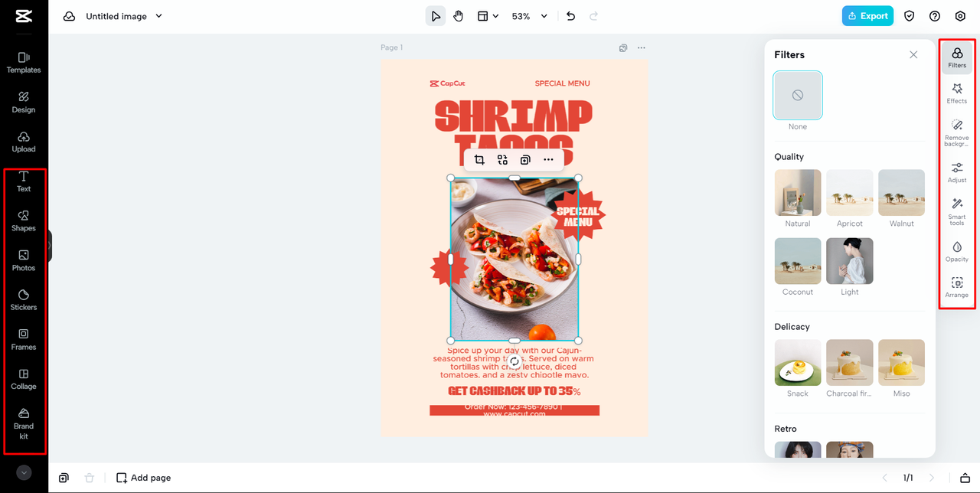Click the bottom-left duplicate page icon
Image resolution: width=980 pixels, height=493 pixels.
click(64, 478)
